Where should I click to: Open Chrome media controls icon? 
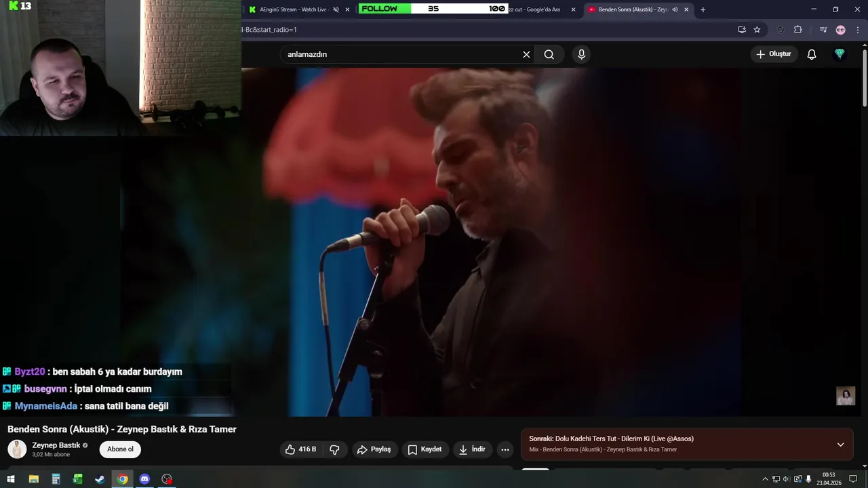823,30
